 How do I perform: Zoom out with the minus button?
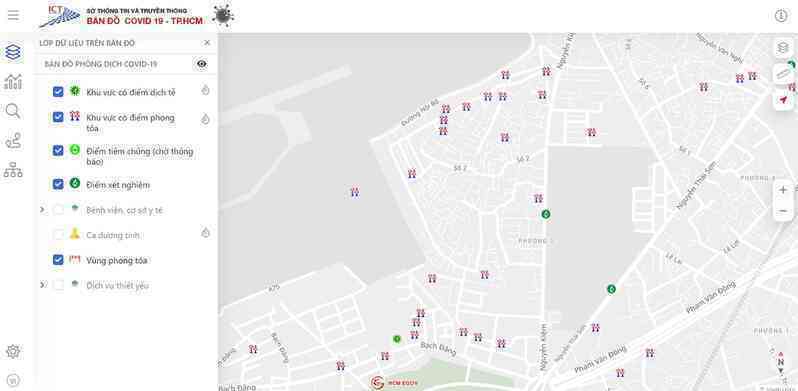783,211
